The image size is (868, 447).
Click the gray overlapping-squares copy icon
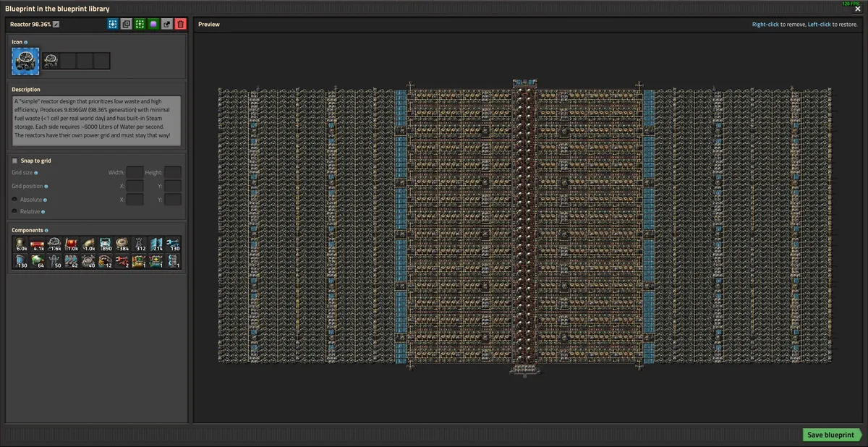[127, 24]
